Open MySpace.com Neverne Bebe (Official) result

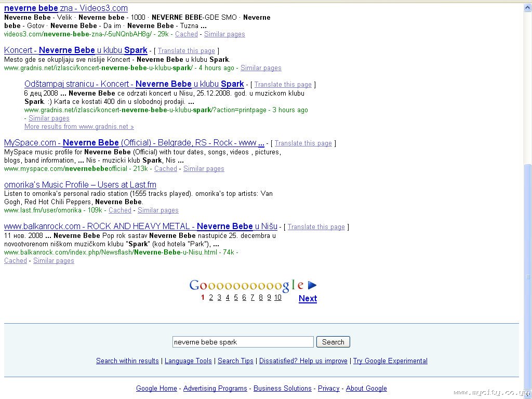[134, 142]
